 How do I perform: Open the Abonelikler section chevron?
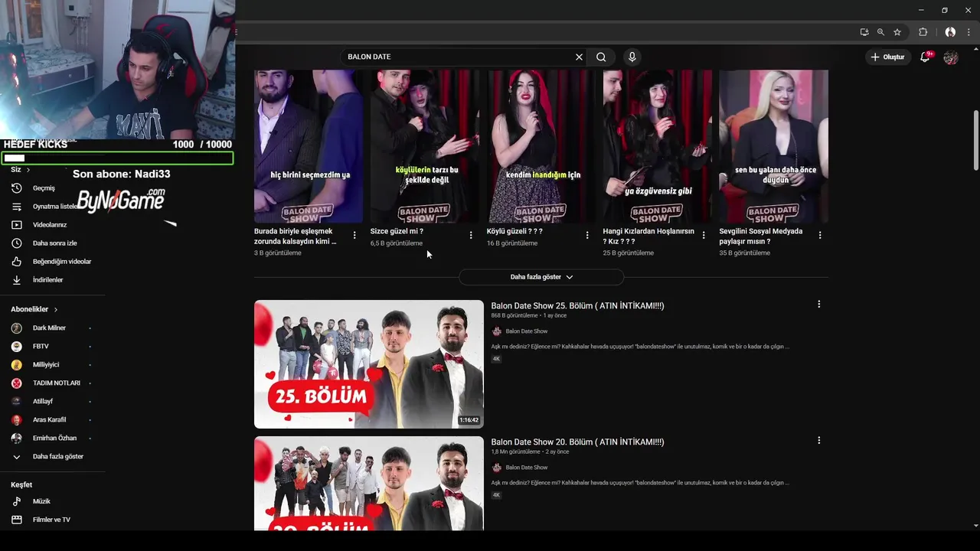click(x=56, y=310)
